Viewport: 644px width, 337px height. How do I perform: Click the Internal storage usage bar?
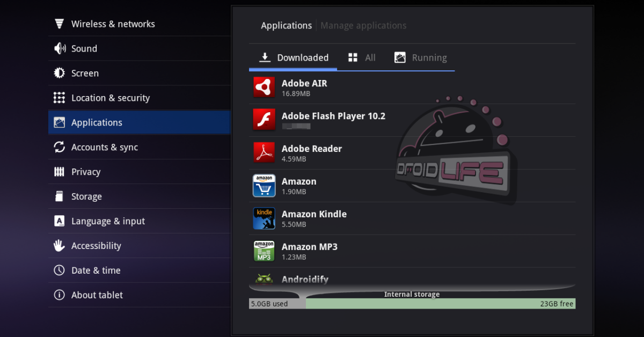pyautogui.click(x=412, y=304)
